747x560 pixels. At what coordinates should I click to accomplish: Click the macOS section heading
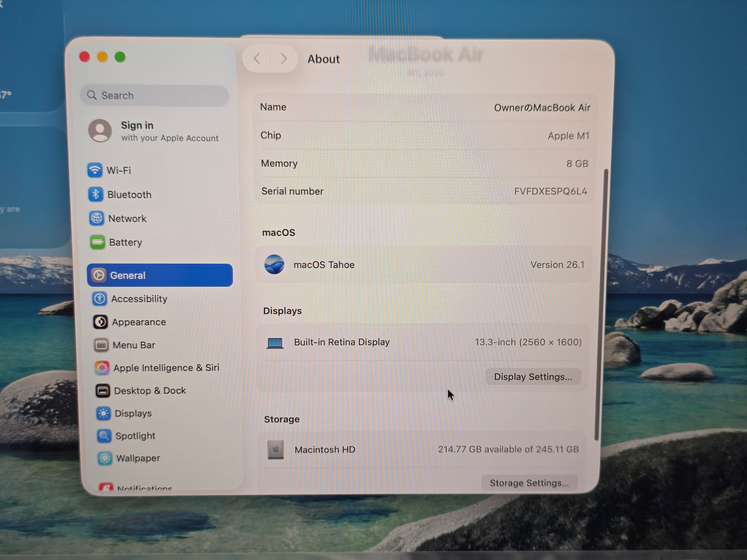[279, 232]
